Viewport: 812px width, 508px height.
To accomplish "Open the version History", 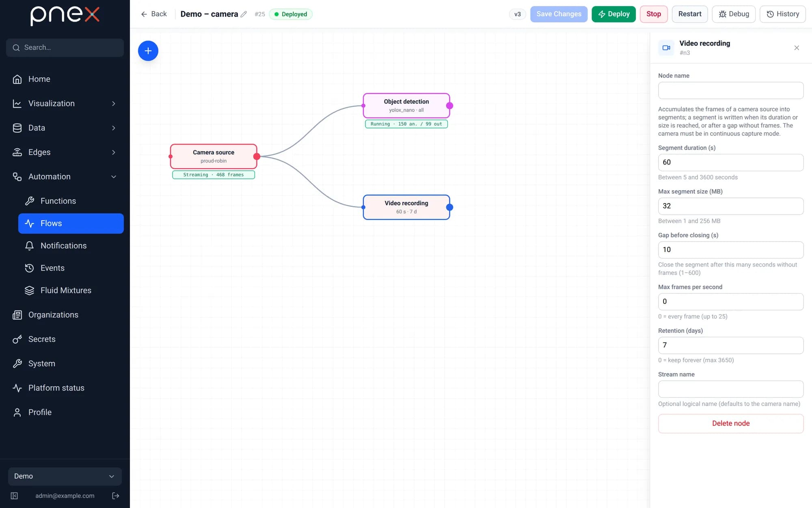I will click(x=782, y=14).
